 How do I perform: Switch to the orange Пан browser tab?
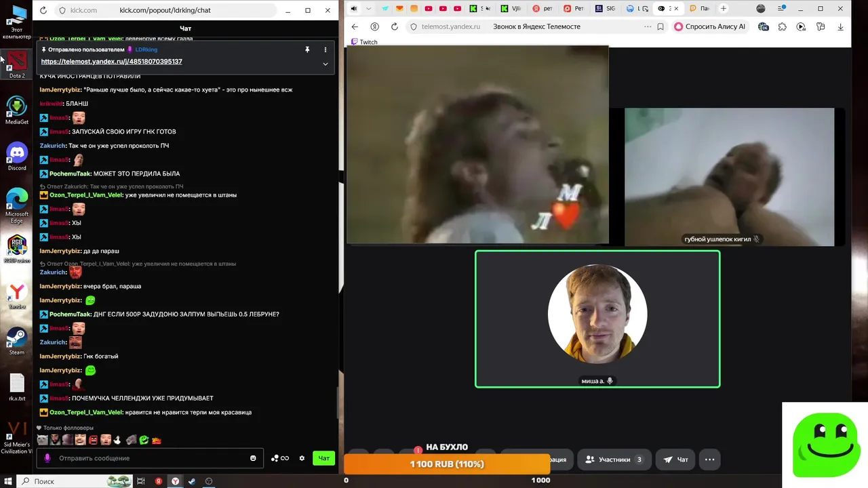click(698, 9)
